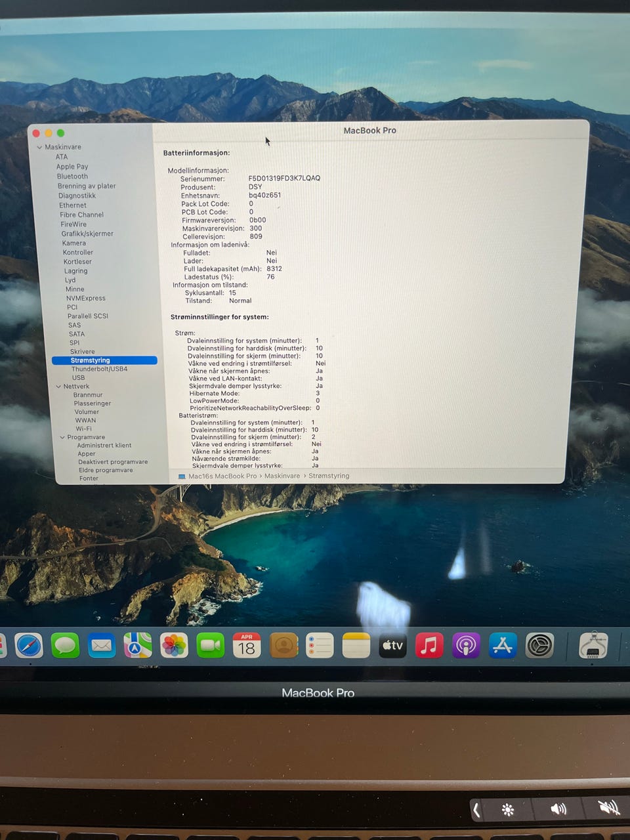Select Apper under Programvare

click(x=87, y=454)
